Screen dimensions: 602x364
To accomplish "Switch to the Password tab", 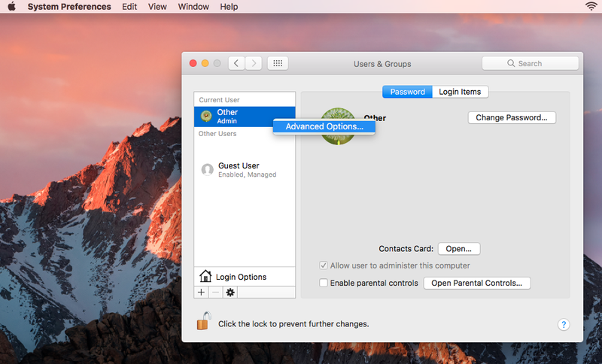I will [407, 92].
